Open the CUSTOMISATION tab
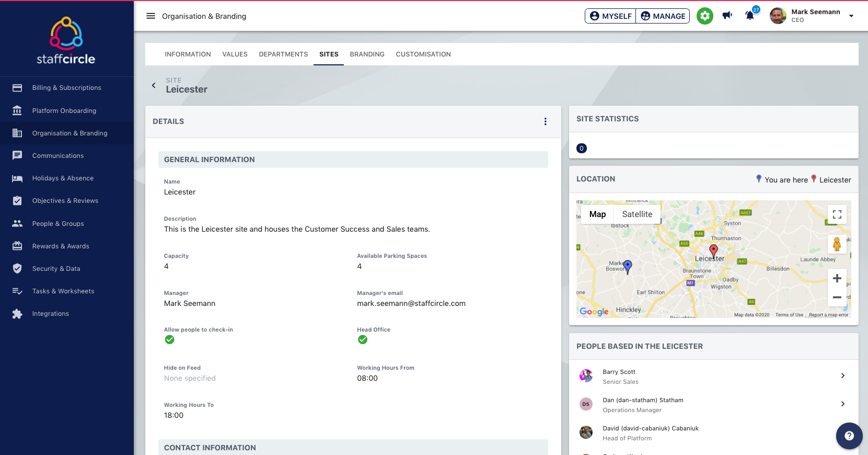The height and width of the screenshot is (455, 868). point(423,54)
